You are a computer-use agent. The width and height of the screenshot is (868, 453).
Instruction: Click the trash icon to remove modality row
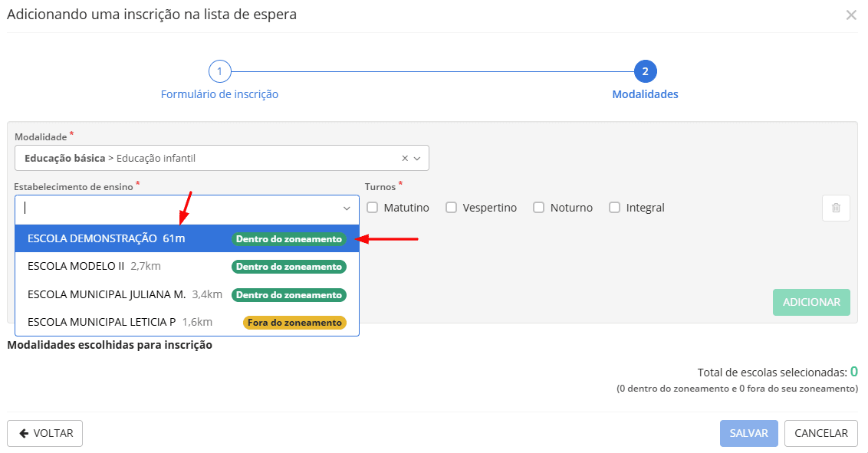tap(836, 208)
